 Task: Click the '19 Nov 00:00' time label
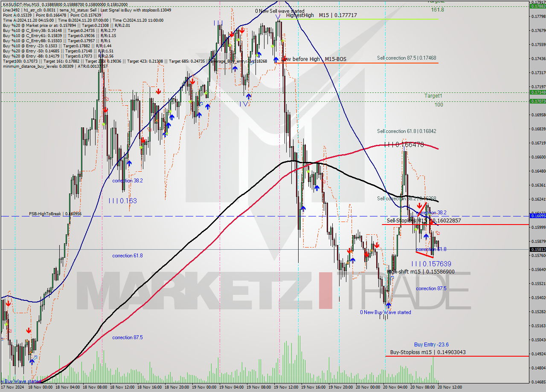pos(204,387)
